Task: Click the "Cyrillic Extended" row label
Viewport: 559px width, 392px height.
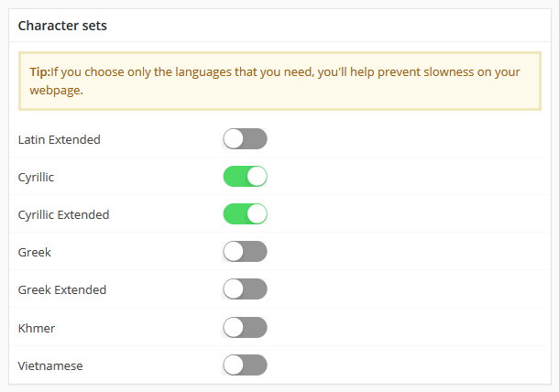Action: (63, 215)
